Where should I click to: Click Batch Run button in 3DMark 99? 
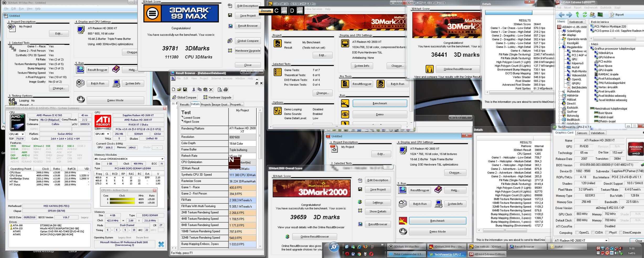pyautogui.click(x=97, y=83)
